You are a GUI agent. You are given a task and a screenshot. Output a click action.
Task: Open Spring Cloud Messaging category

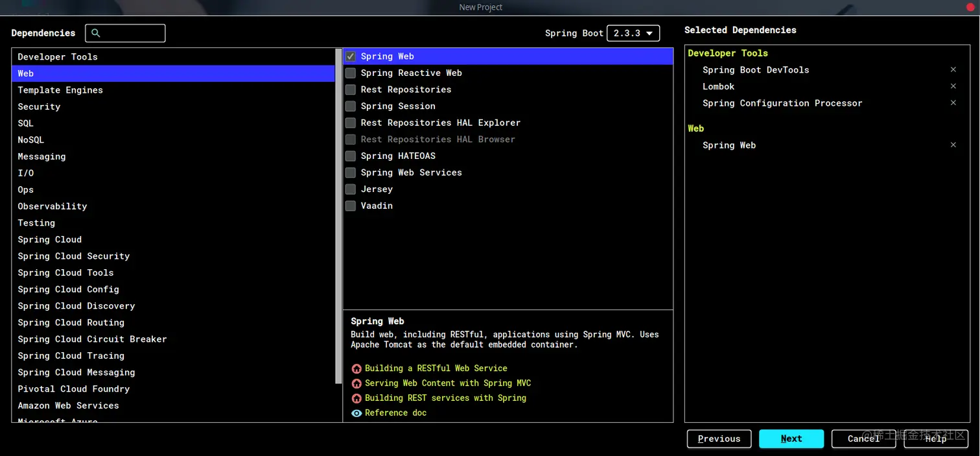[174, 372]
